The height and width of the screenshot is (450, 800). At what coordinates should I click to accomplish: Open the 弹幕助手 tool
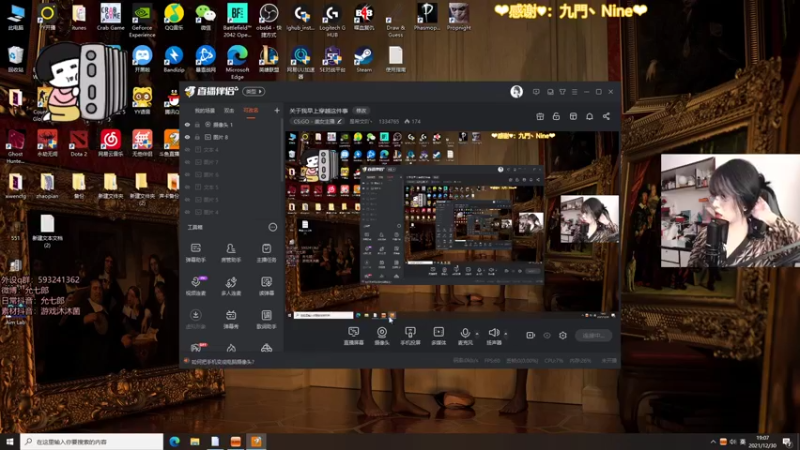(x=195, y=253)
